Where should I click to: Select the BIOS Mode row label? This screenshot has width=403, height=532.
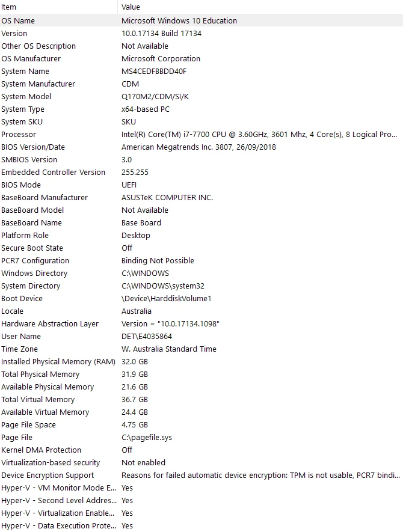(21, 185)
